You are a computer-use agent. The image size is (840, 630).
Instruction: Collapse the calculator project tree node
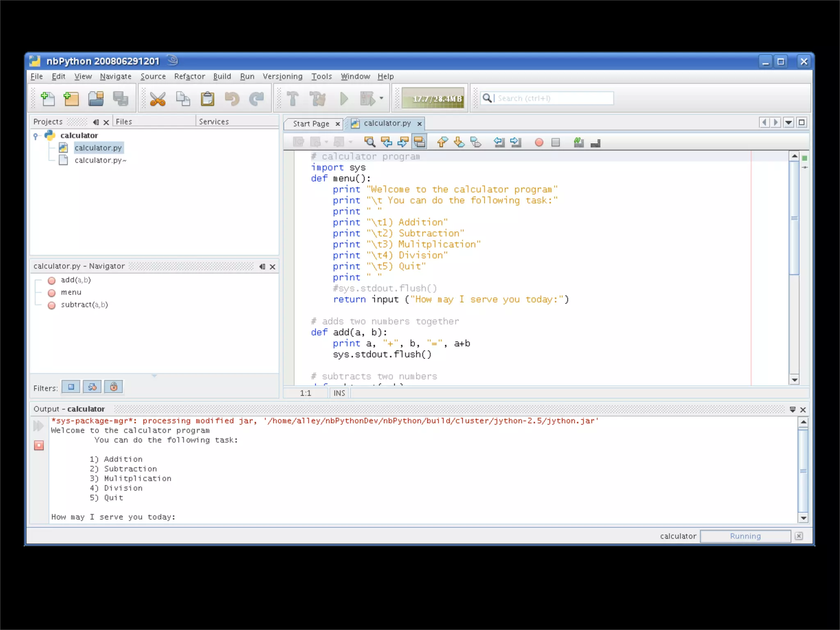point(36,136)
